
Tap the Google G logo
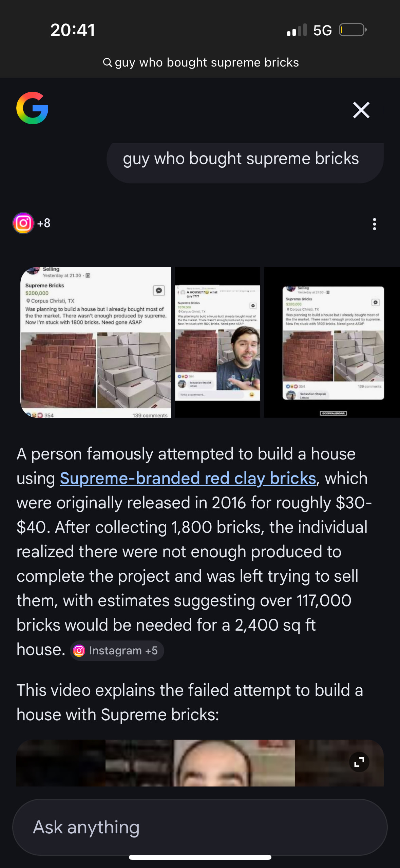click(x=32, y=108)
